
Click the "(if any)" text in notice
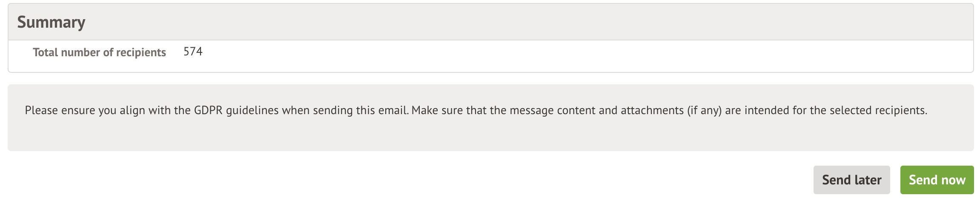(x=705, y=111)
